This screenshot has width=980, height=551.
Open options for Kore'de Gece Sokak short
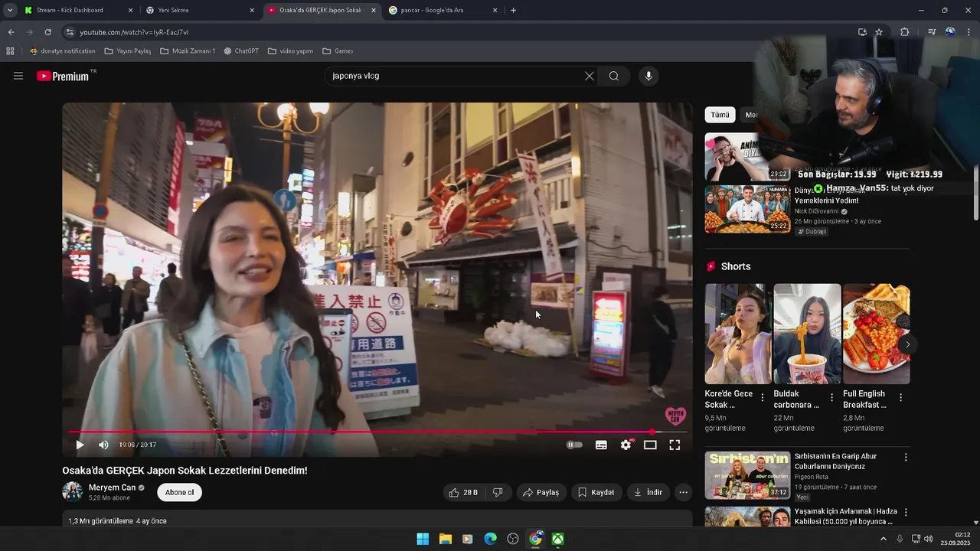click(x=762, y=398)
